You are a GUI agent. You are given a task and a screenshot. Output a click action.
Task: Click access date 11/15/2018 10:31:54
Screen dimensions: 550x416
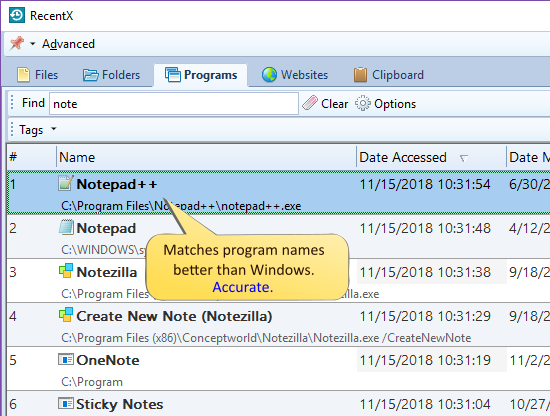coord(425,184)
